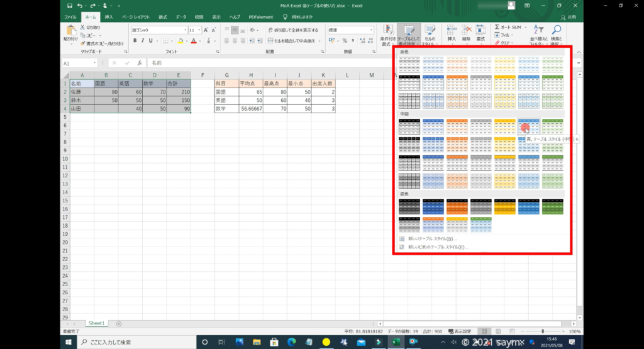The width and height of the screenshot is (644, 349).
Task: Select the orange dark table style swatch
Action: point(457,207)
